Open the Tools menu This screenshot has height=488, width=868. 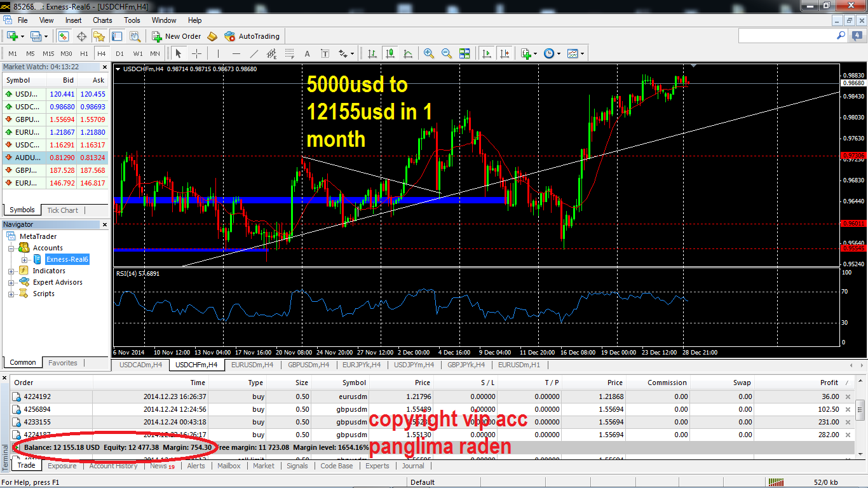click(132, 20)
